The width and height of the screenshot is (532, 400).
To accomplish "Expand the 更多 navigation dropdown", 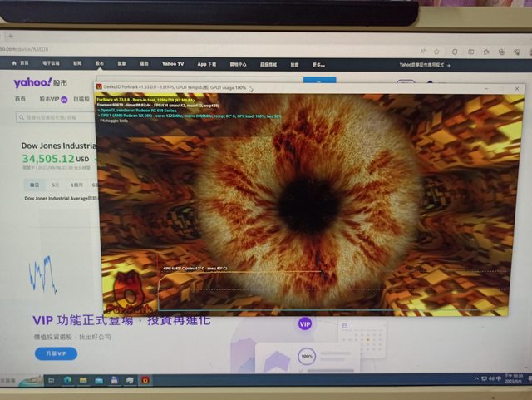I will point(318,63).
